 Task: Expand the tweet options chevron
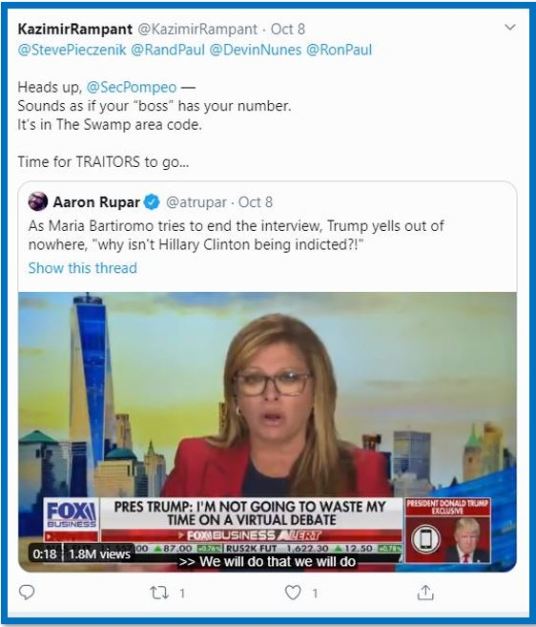click(x=510, y=27)
